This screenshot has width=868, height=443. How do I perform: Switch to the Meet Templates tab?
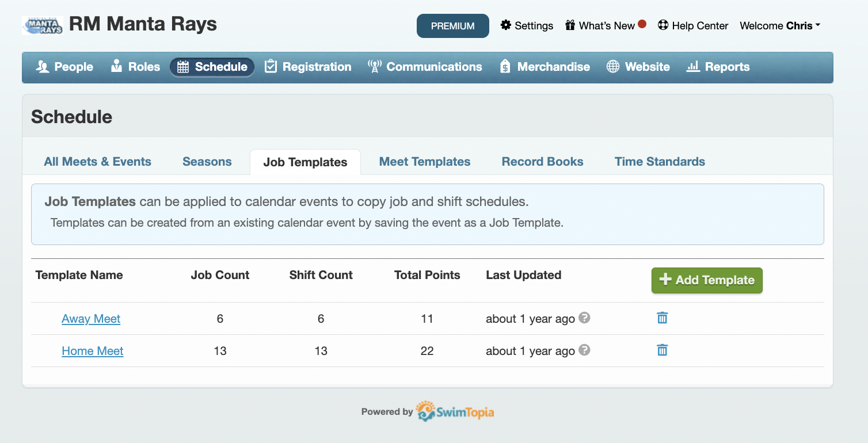click(x=424, y=162)
